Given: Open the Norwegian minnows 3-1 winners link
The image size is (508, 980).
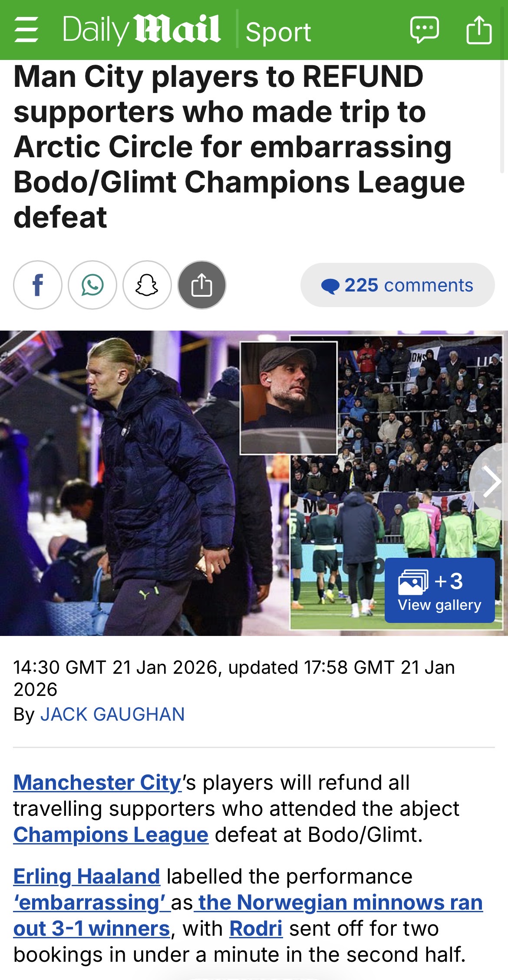Looking at the screenshot, I should [248, 915].
